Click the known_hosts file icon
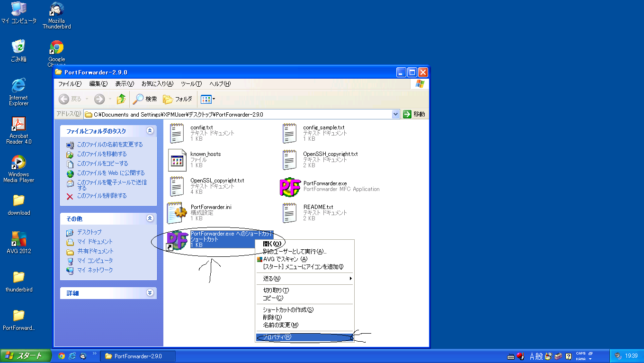This screenshot has width=644, height=363. pos(177,160)
